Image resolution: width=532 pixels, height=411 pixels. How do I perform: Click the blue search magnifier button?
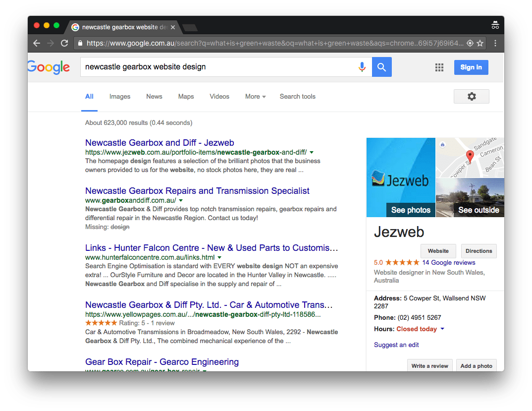click(x=382, y=67)
